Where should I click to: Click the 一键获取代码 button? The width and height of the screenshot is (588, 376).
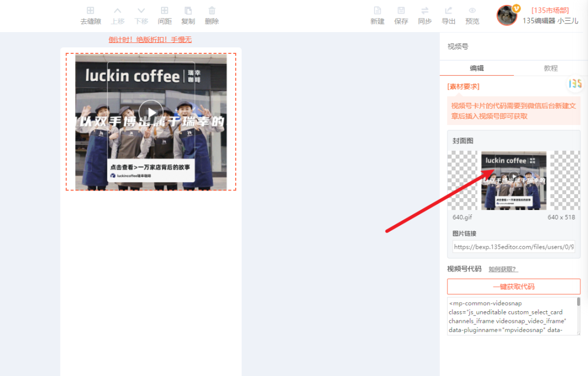pos(513,286)
